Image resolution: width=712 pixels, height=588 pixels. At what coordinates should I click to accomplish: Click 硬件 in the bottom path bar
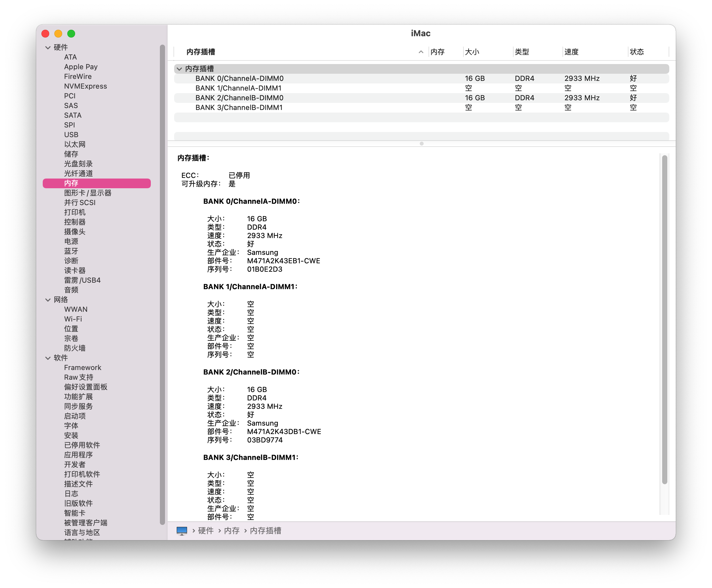coord(206,531)
